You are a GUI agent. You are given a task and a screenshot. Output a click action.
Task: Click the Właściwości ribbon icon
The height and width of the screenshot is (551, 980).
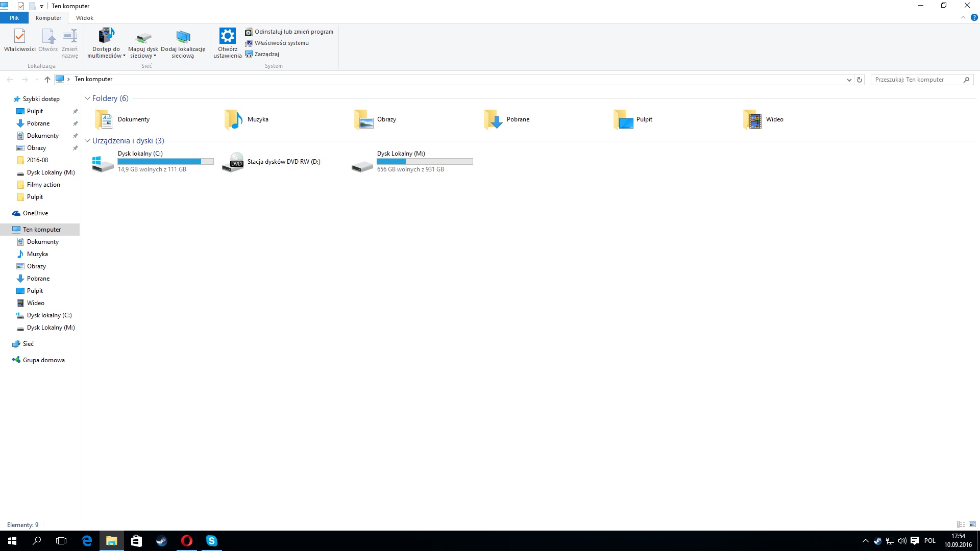(20, 40)
